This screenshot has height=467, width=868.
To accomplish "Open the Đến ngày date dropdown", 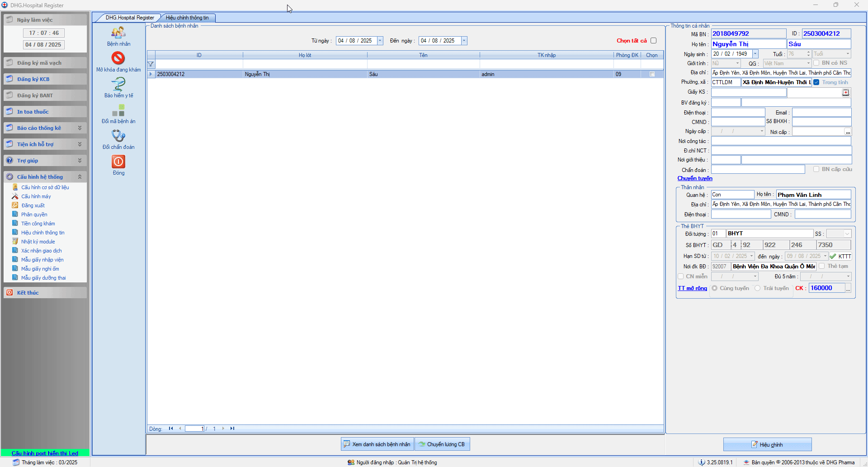I will click(x=464, y=41).
